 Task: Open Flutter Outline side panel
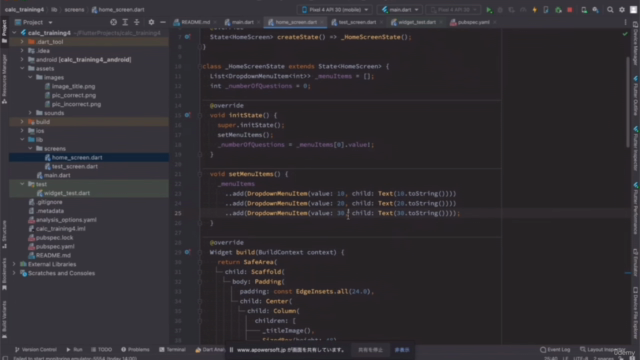click(x=636, y=96)
